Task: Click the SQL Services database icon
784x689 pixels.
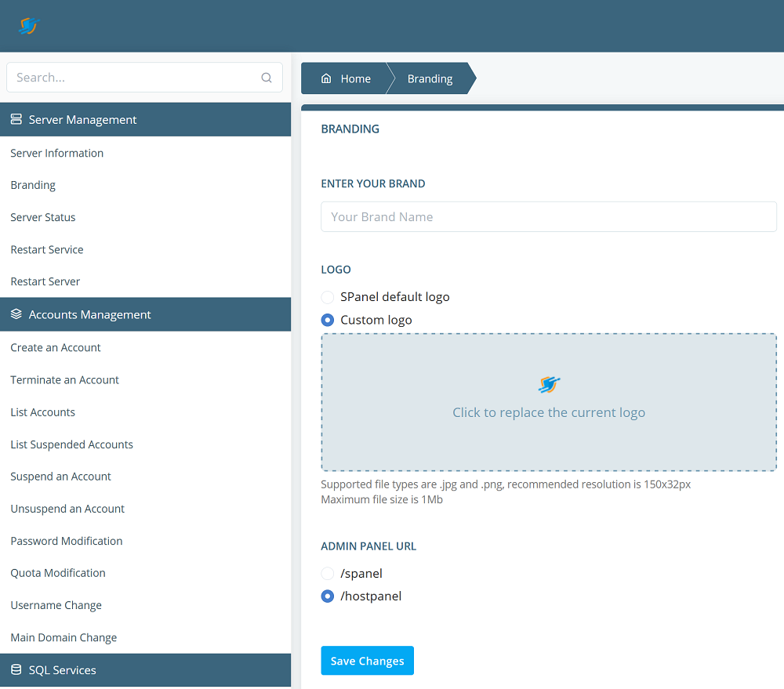Action: pyautogui.click(x=16, y=669)
